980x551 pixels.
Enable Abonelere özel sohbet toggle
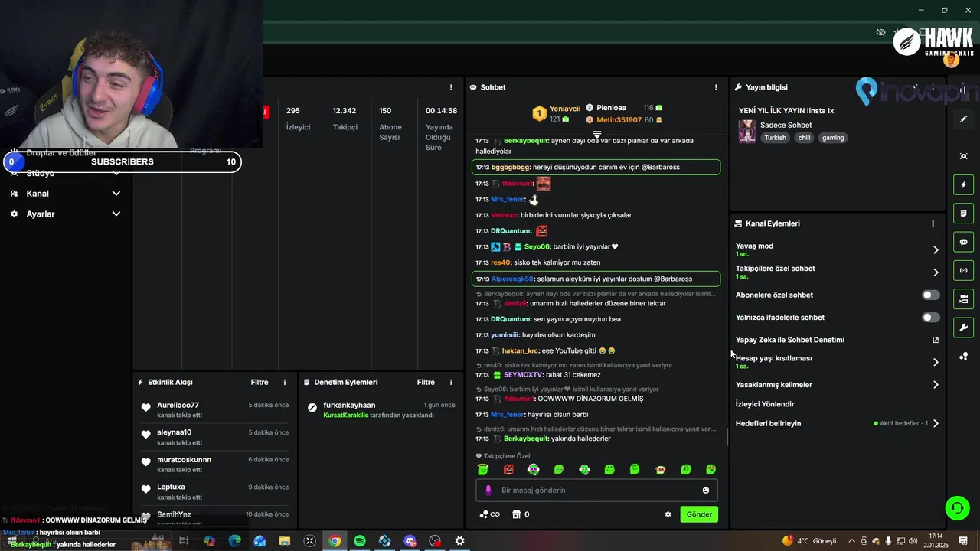[x=930, y=295]
